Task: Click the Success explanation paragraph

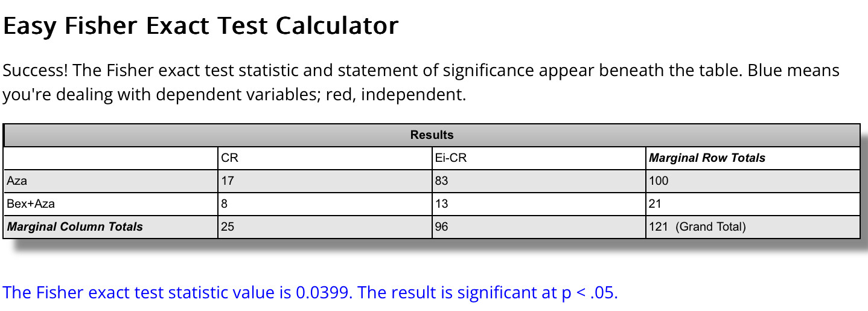Action: pyautogui.click(x=421, y=83)
